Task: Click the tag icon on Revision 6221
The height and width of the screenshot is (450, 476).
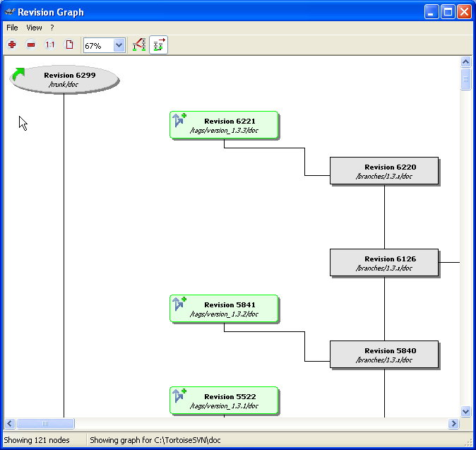Action: (179, 120)
